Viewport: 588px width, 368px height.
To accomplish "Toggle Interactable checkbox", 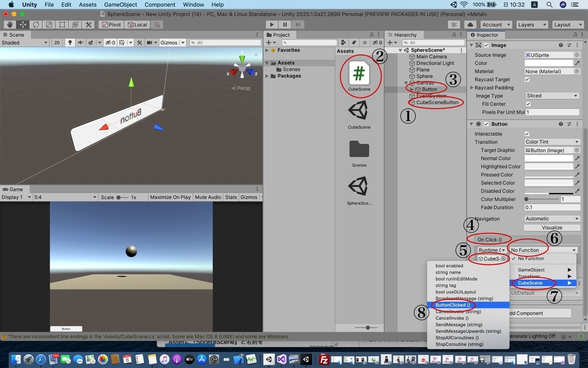I will point(527,134).
